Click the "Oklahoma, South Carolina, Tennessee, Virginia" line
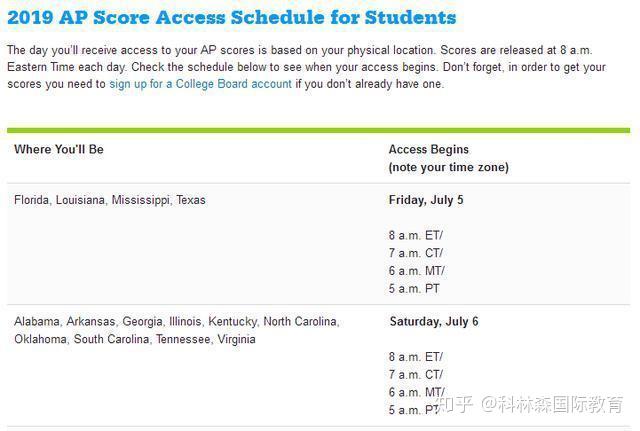The image size is (640, 431). tap(135, 339)
